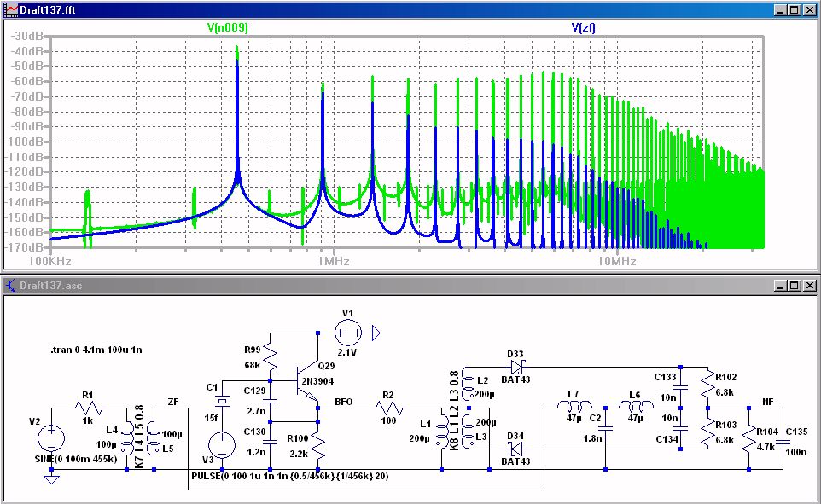Select the L6 47µ inductor symbol
Viewport: 821px width, 504px height.
(636, 407)
